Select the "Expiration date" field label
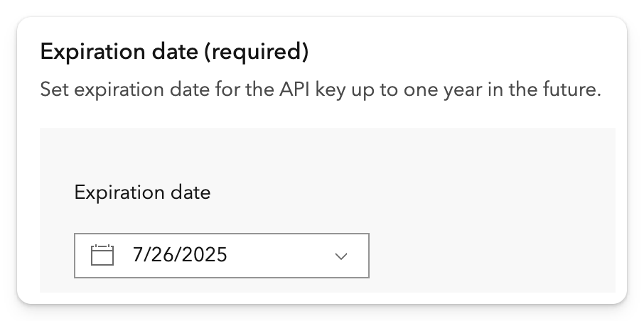 (142, 192)
